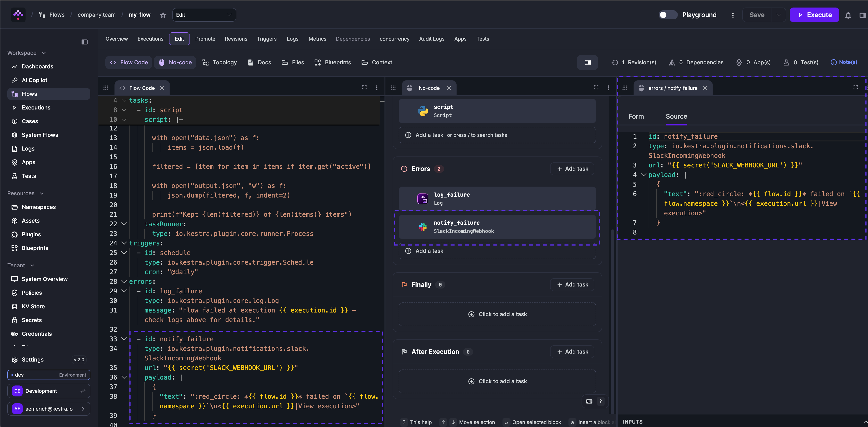
Task: Show 1 Revision(s) history
Action: (634, 62)
